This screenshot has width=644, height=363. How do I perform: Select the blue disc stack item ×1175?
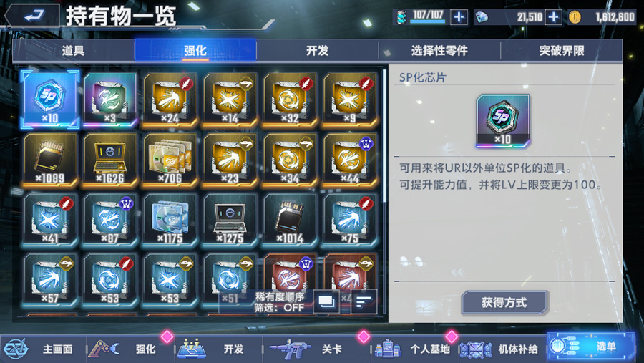coord(170,220)
